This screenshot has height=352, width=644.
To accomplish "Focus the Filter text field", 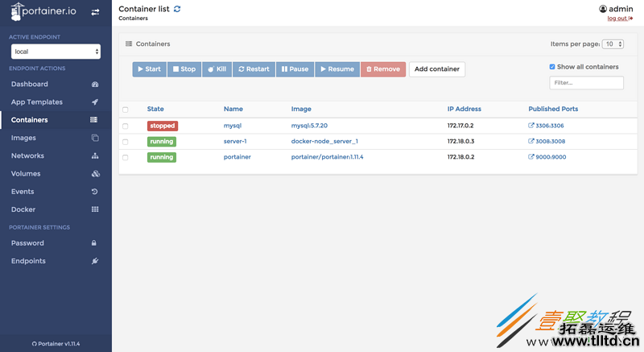I will (x=586, y=83).
